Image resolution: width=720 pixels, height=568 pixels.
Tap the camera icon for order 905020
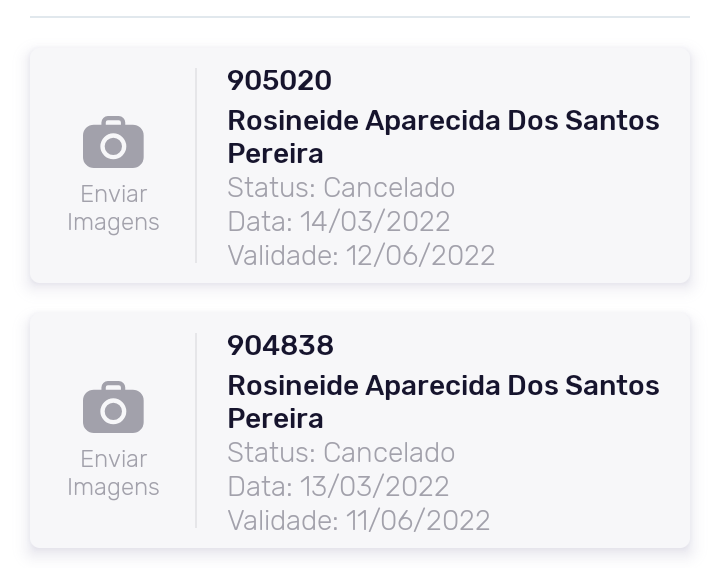point(113,143)
